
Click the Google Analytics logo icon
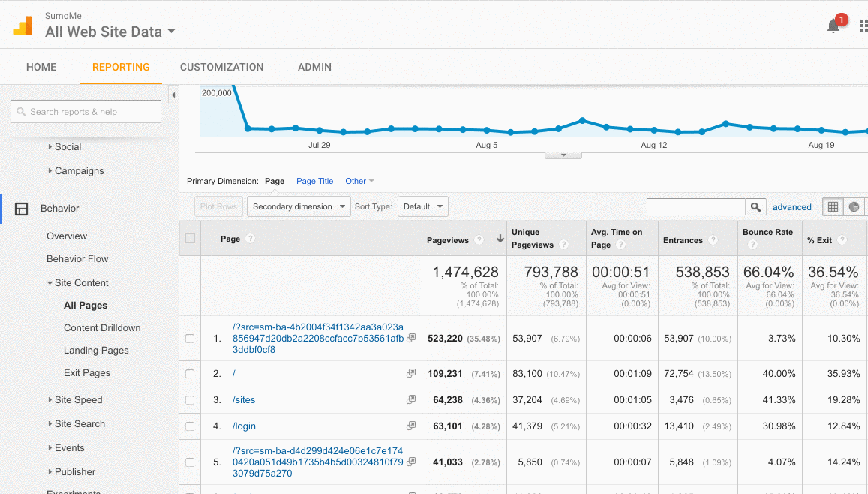[x=23, y=26]
